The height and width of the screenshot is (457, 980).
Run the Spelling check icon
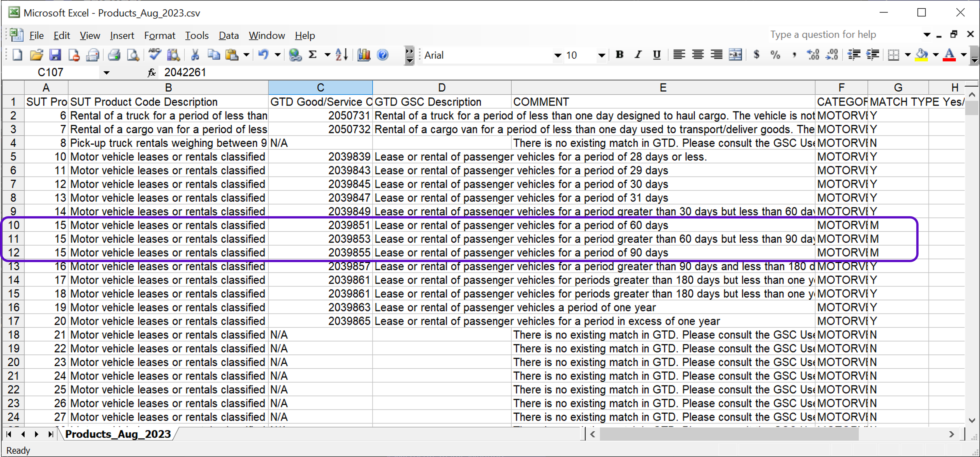154,55
